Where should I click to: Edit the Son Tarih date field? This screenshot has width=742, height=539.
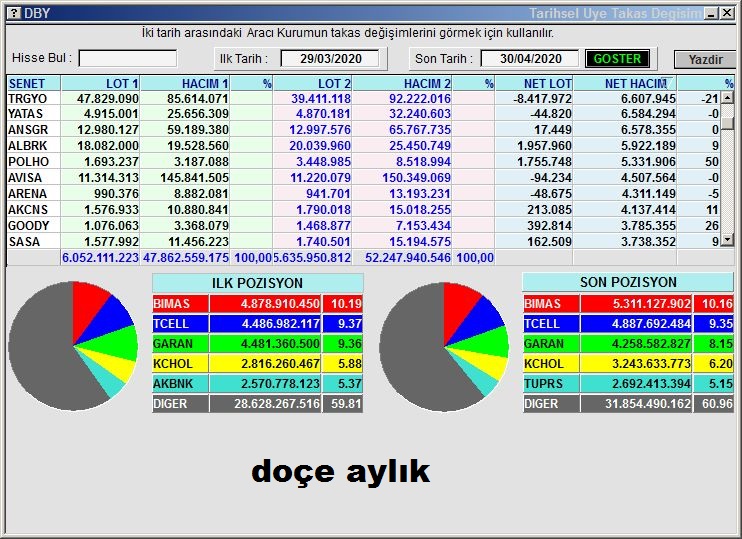pyautogui.click(x=530, y=59)
